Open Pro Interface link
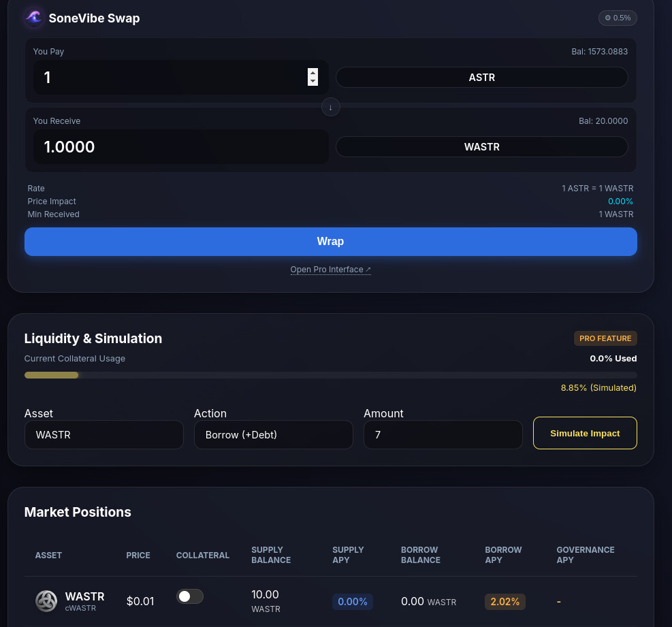The image size is (672, 627). [x=330, y=270]
